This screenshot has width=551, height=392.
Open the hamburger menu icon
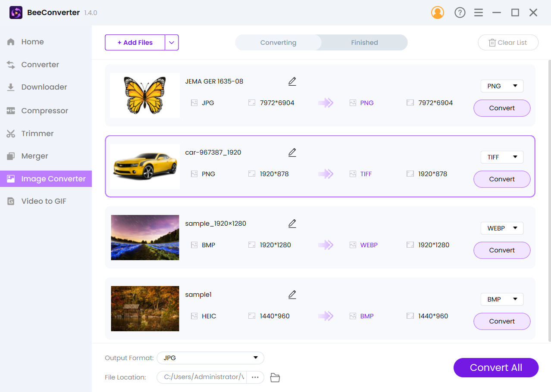(x=478, y=13)
